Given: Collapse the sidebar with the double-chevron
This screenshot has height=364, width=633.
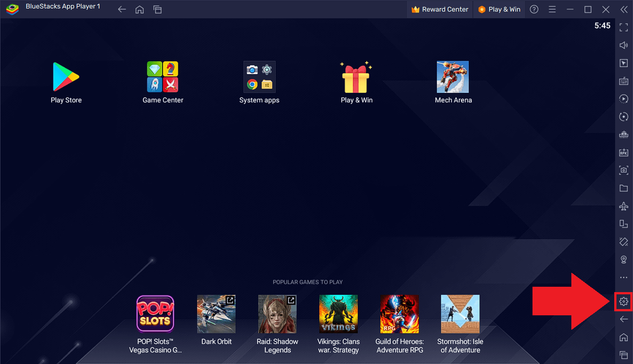Looking at the screenshot, I should point(624,9).
